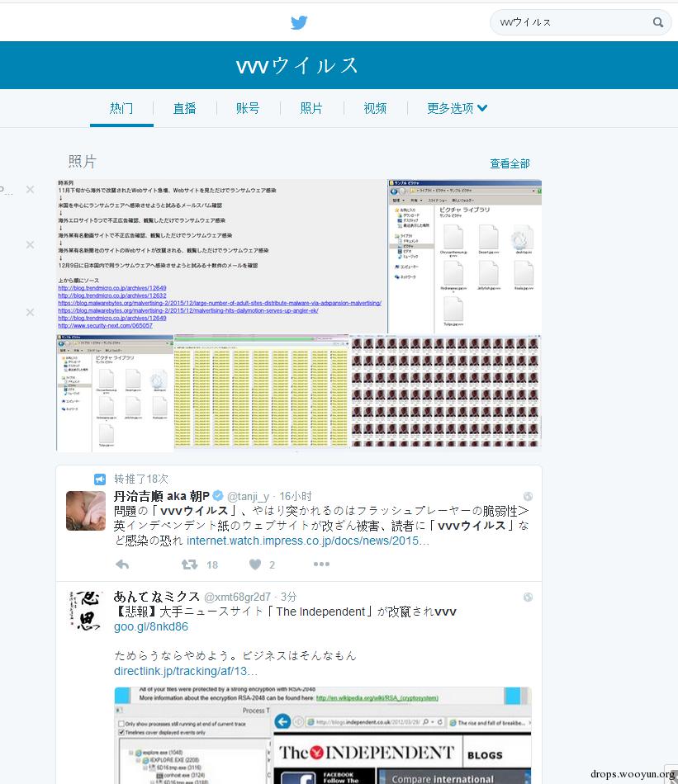This screenshot has height=784, width=678.
Task: Reply to 丹治吉順's tweet
Action: [122, 564]
